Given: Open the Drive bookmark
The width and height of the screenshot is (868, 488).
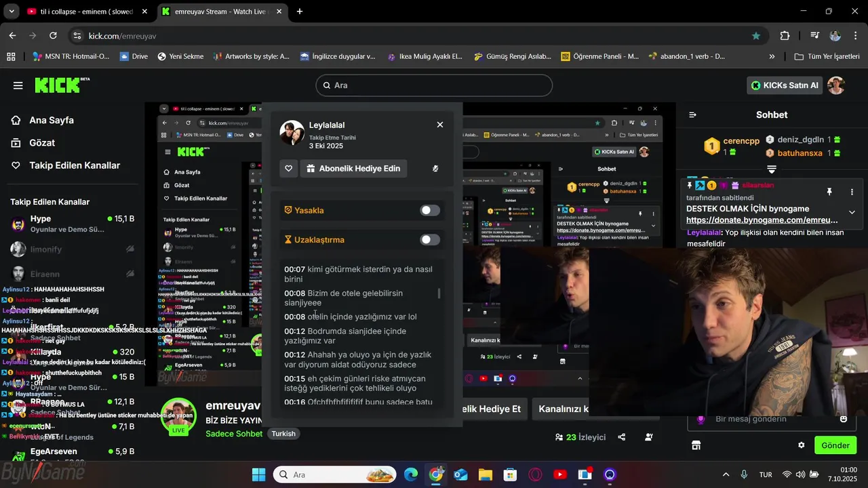Looking at the screenshot, I should click(x=134, y=57).
